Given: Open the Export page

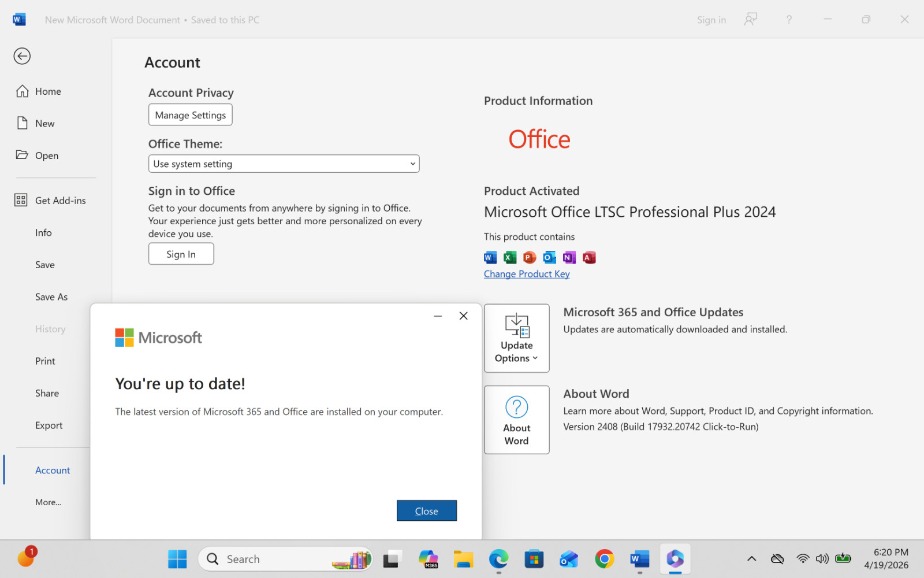Looking at the screenshot, I should click(49, 425).
